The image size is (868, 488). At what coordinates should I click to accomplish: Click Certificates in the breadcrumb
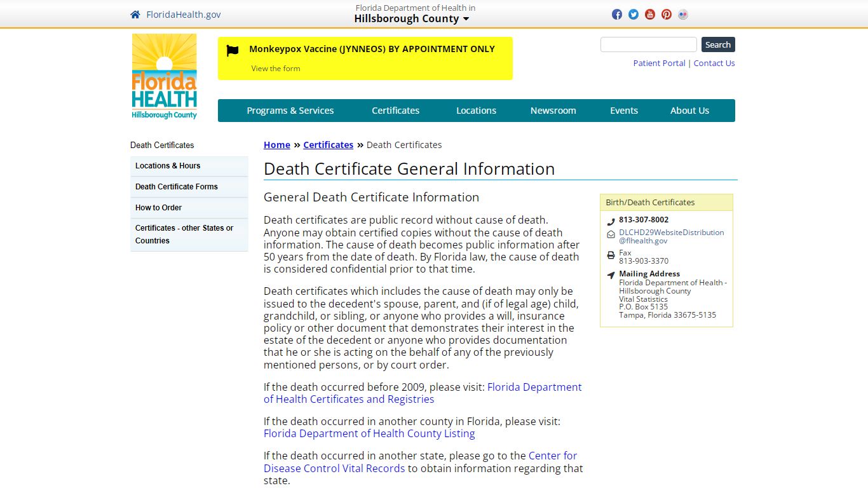pos(328,145)
